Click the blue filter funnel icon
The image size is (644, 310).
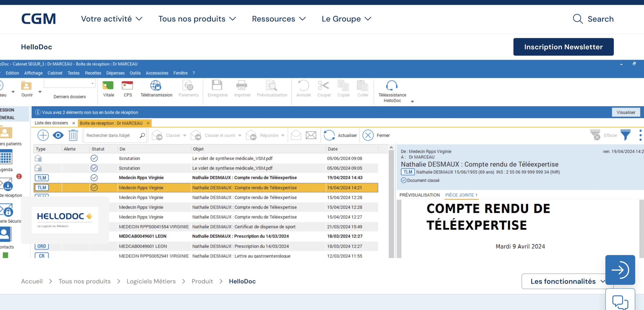pyautogui.click(x=625, y=135)
